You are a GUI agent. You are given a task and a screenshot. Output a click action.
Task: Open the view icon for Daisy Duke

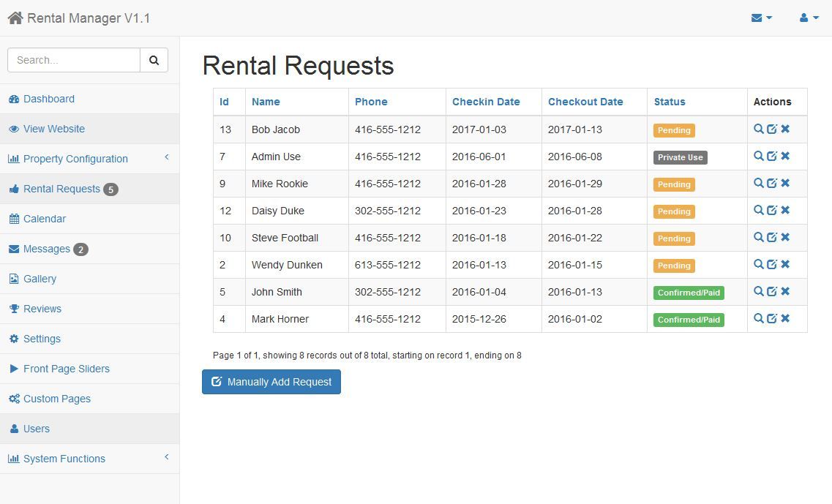[759, 210]
